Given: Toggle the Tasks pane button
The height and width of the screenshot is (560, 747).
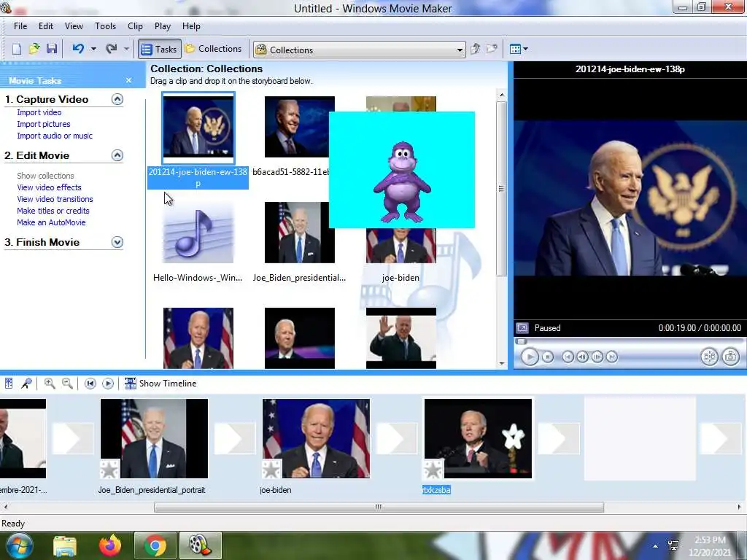Looking at the screenshot, I should (x=160, y=49).
